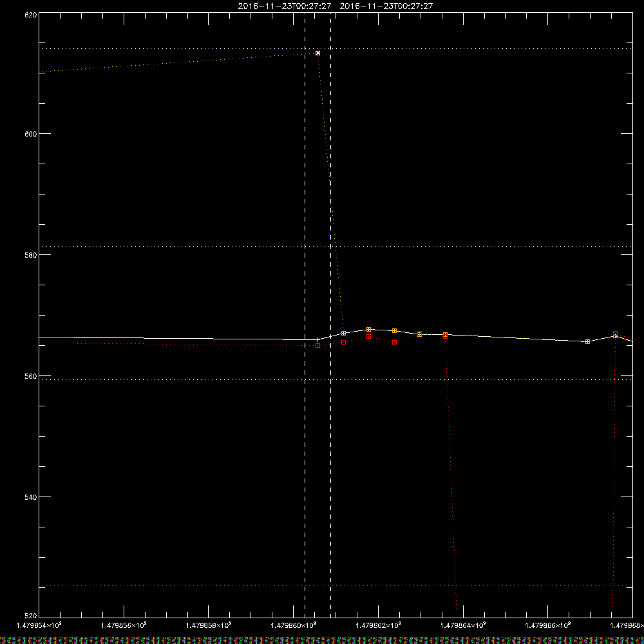Click the x-axis label 1.479860×10⁹
This screenshot has width=644, height=644.
294,625
